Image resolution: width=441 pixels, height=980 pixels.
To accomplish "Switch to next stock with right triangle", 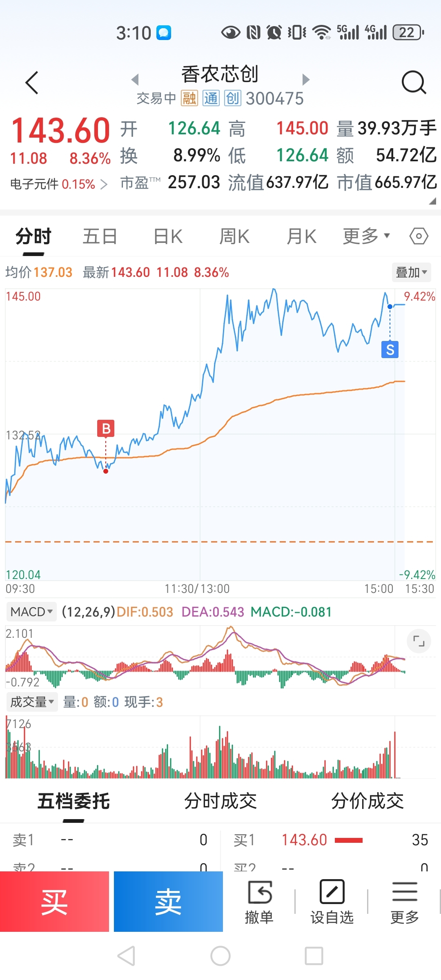I will [305, 79].
